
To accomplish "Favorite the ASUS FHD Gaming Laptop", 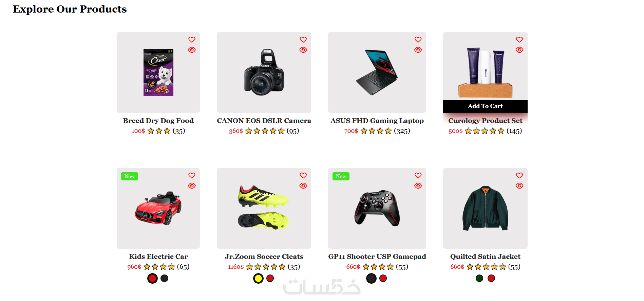I will (x=418, y=39).
